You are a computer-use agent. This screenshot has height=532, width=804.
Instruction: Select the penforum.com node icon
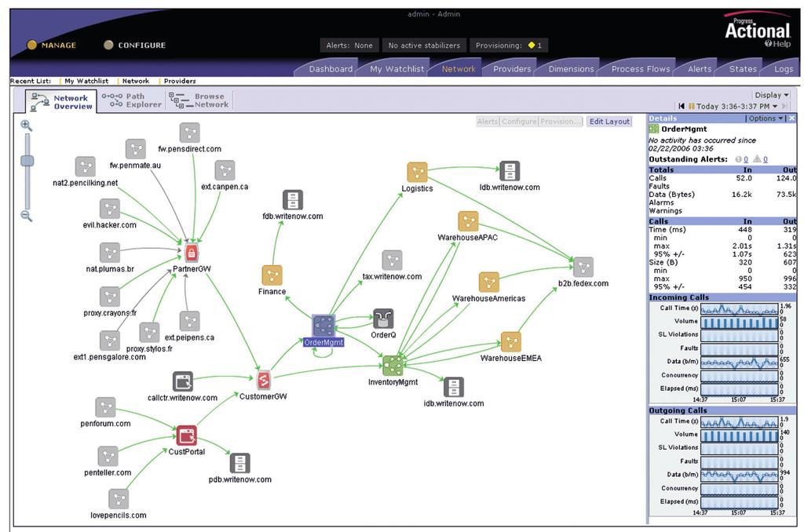pyautogui.click(x=106, y=407)
